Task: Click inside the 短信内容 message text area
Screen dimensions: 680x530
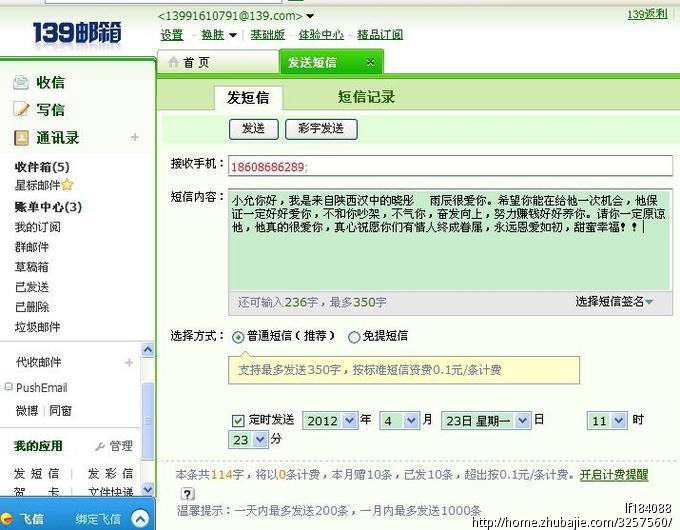Action: 450,240
